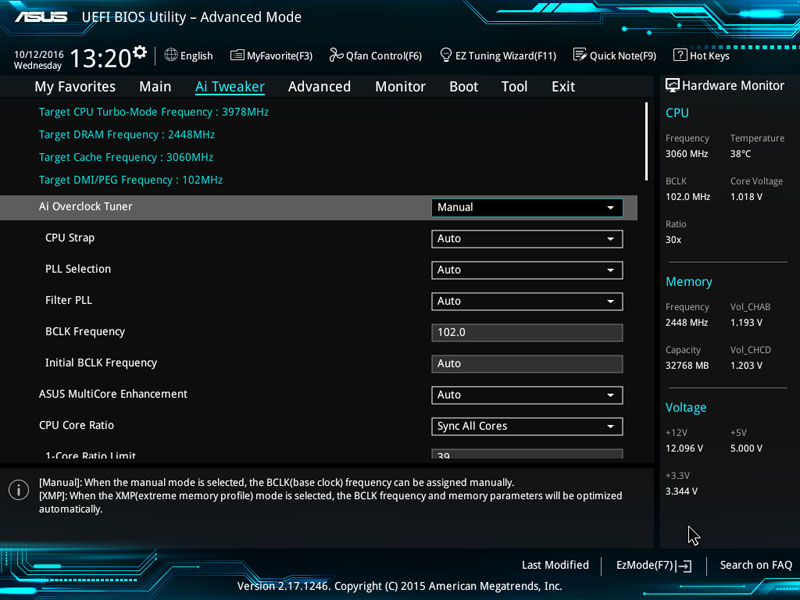Open the PLL Selection dropdown

[x=527, y=270]
